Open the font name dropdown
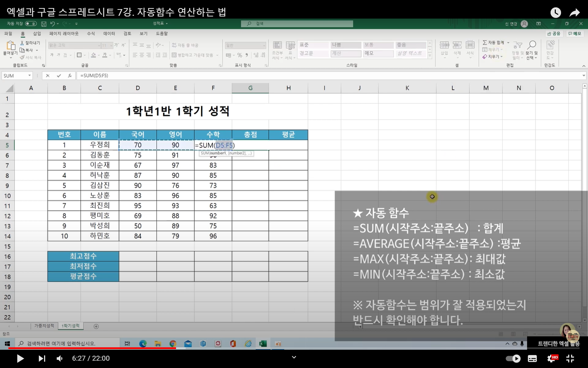588x368 pixels. pyautogui.click(x=99, y=46)
